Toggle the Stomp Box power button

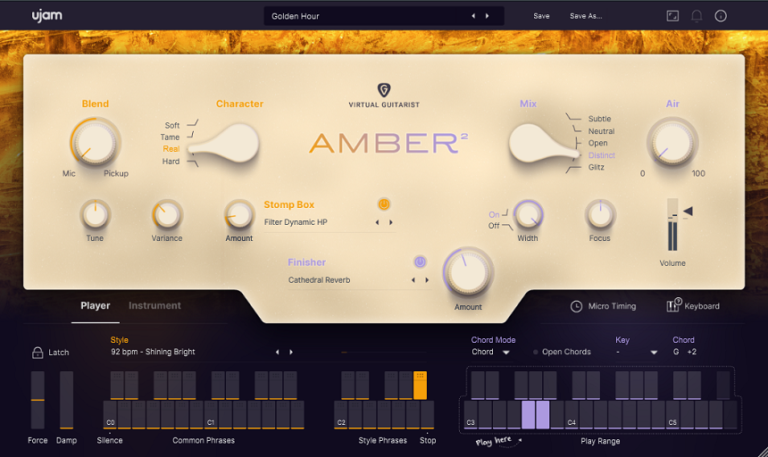(384, 204)
